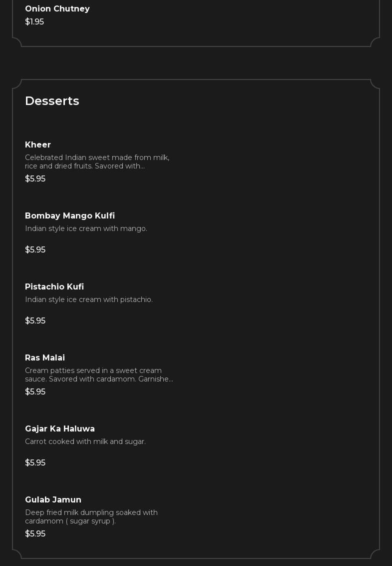Click the price under Ras Malai
392x566 pixels.
pos(35,392)
